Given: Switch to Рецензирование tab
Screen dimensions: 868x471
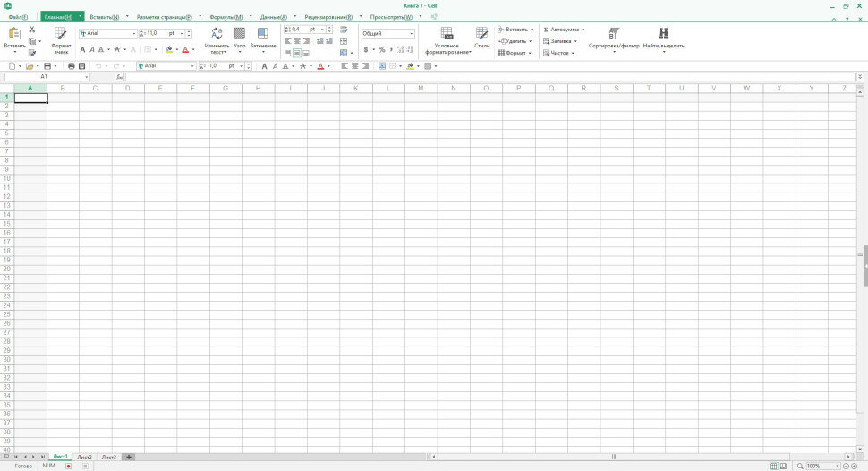Looking at the screenshot, I should coord(328,17).
